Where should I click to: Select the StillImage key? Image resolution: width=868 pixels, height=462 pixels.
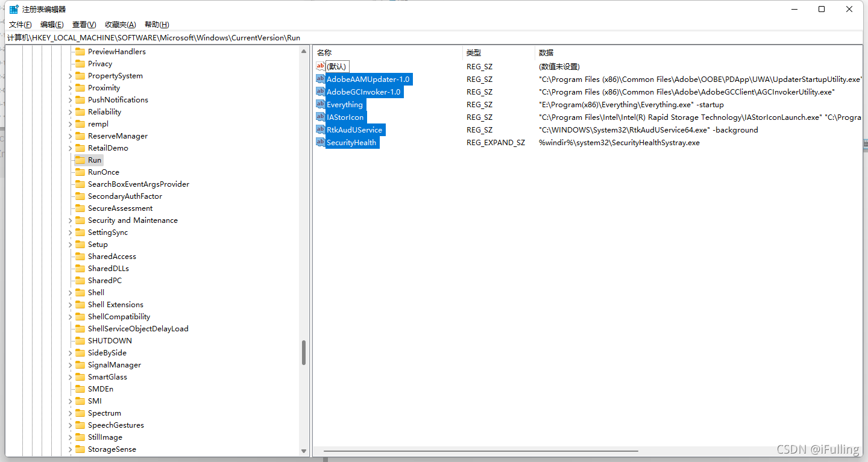(x=105, y=437)
